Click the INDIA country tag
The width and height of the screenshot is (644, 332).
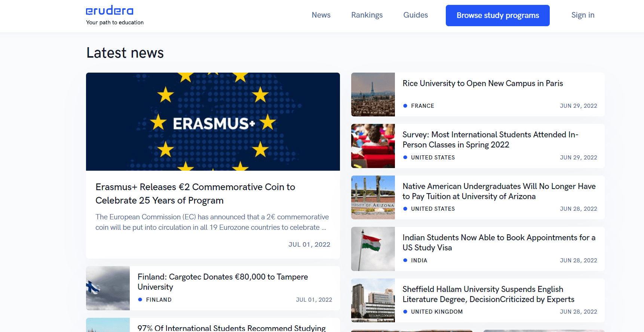tap(419, 261)
